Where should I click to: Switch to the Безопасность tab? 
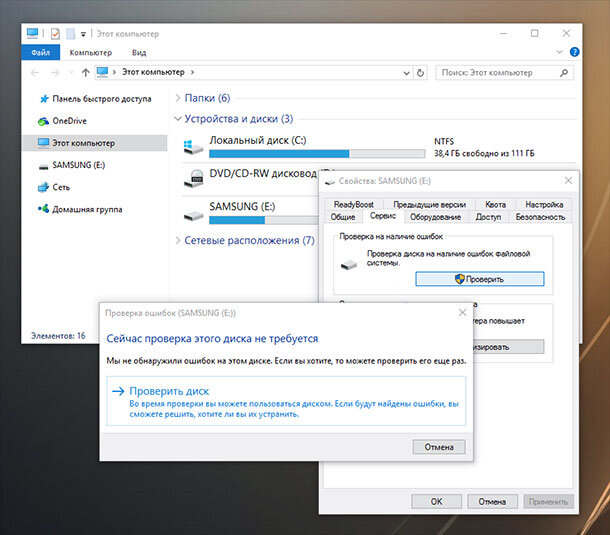click(x=540, y=217)
